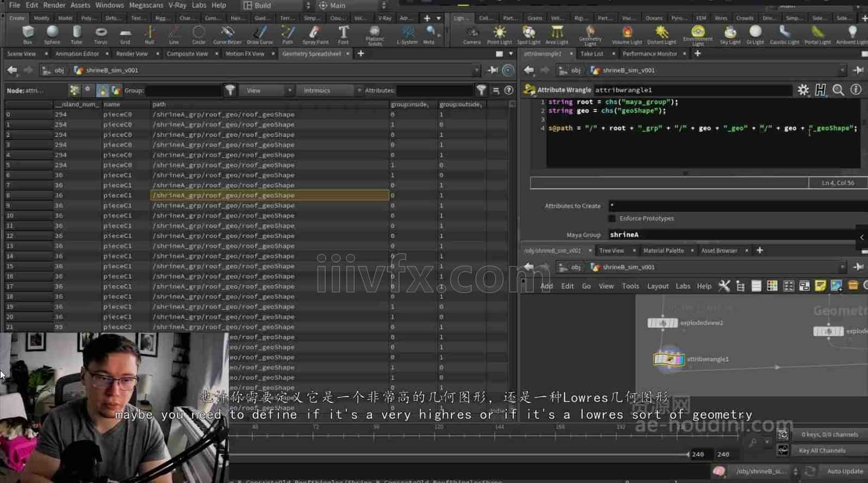The width and height of the screenshot is (868, 483).
Task: Select the attribwrangle1 node
Action: pyautogui.click(x=668, y=359)
